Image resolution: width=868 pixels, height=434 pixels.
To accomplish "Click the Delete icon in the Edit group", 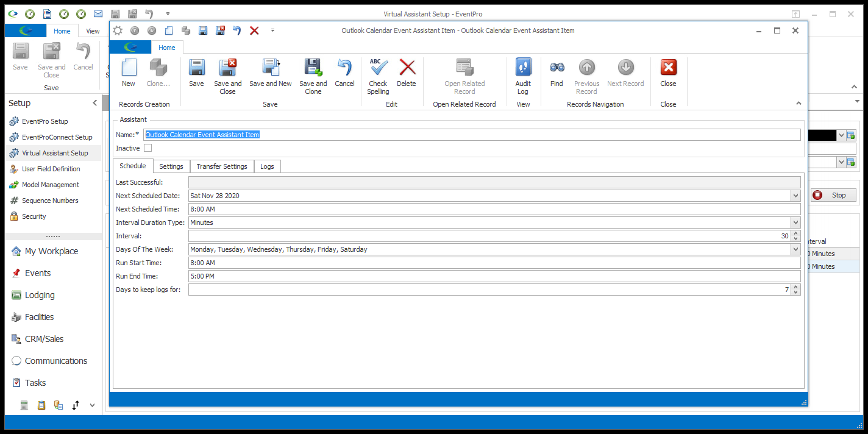I will click(x=407, y=73).
